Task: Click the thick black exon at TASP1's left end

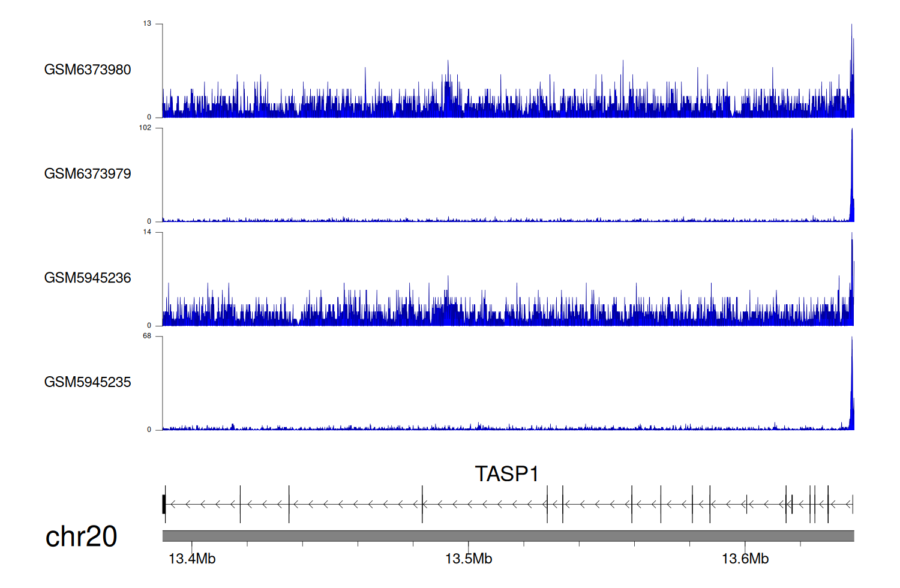Action: (164, 504)
